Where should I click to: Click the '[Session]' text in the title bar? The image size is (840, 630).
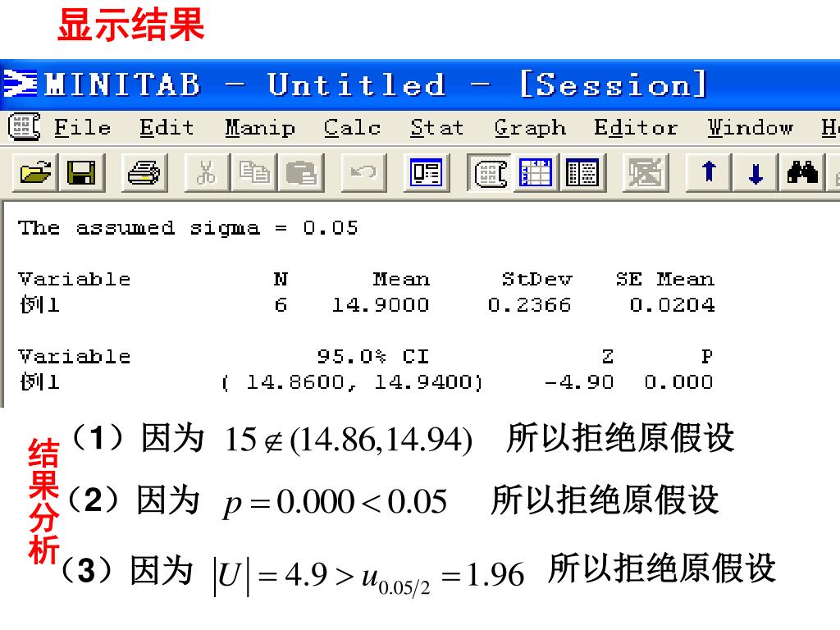[614, 84]
